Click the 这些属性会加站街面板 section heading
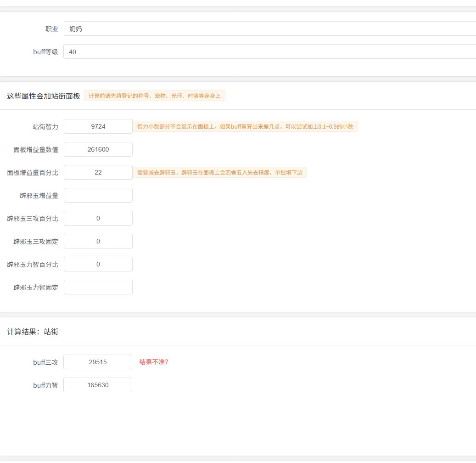The image size is (476, 463). [44, 96]
